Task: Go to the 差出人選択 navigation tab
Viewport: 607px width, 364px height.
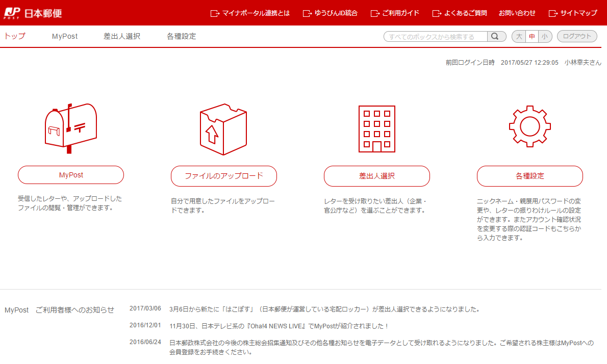Action: tap(122, 36)
